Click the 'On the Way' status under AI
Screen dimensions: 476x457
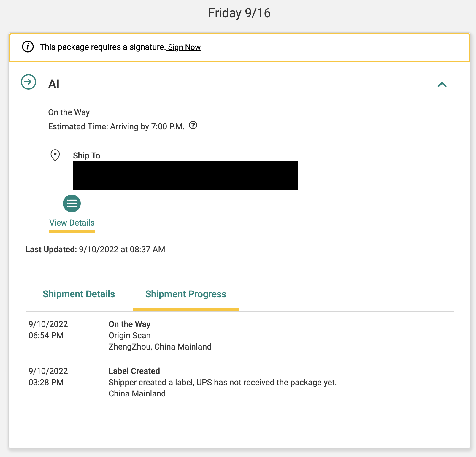click(x=69, y=112)
